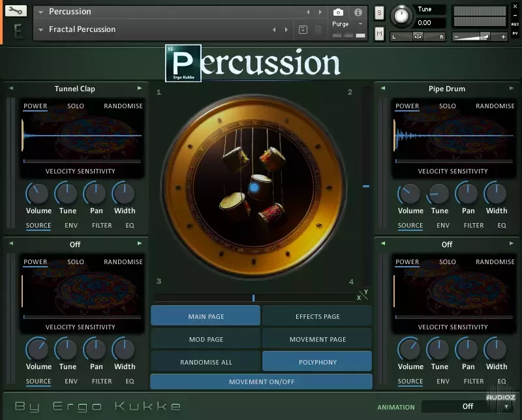Open bottom-left Off sample name menu
522x420 pixels.
75,245
